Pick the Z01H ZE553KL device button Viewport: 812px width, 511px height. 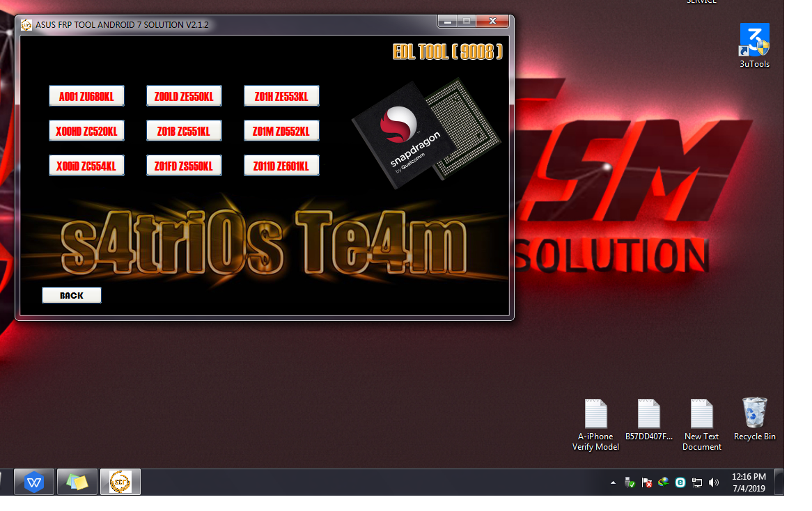[281, 96]
